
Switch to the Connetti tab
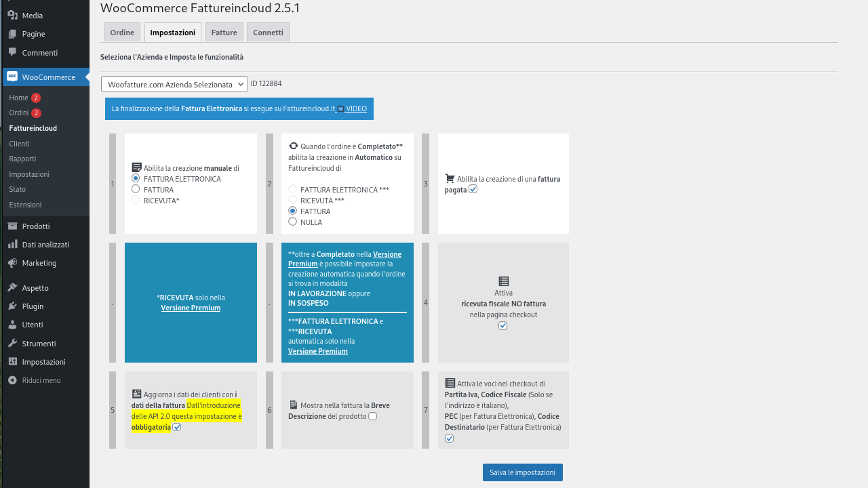click(268, 32)
